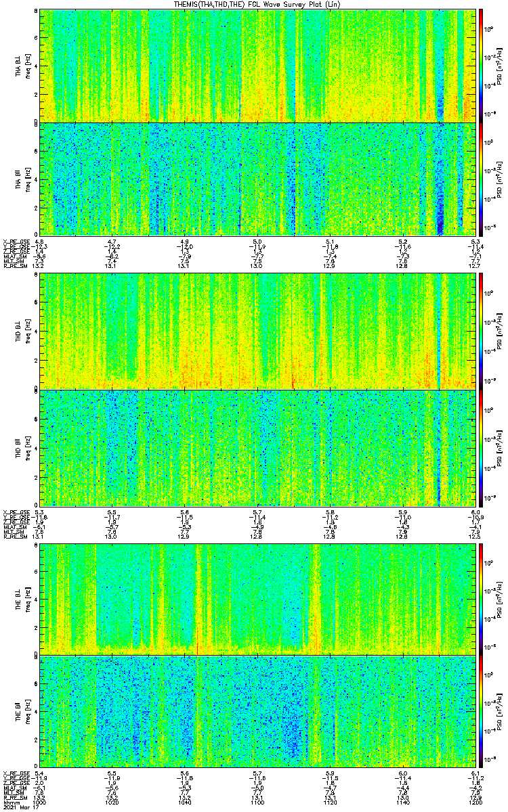Image resolution: width=508 pixels, height=812 pixels.
Task: Click the color bar beside THE B-parallel panel
Action: tap(481, 711)
